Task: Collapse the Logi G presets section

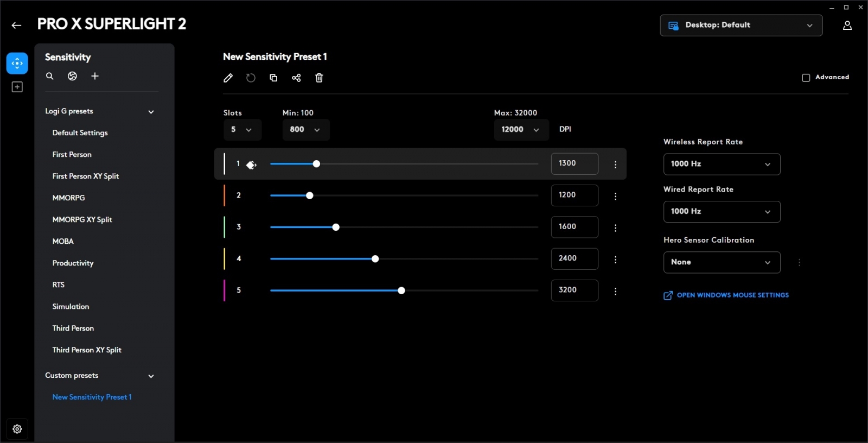Action: 151,112
